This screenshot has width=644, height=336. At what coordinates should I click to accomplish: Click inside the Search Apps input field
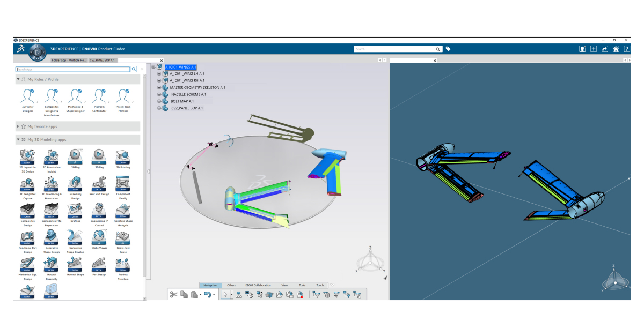tap(70, 69)
